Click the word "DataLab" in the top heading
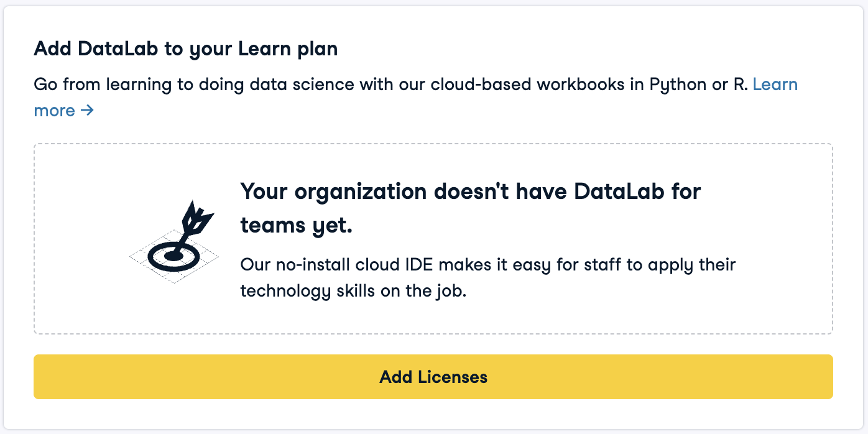 tap(119, 49)
